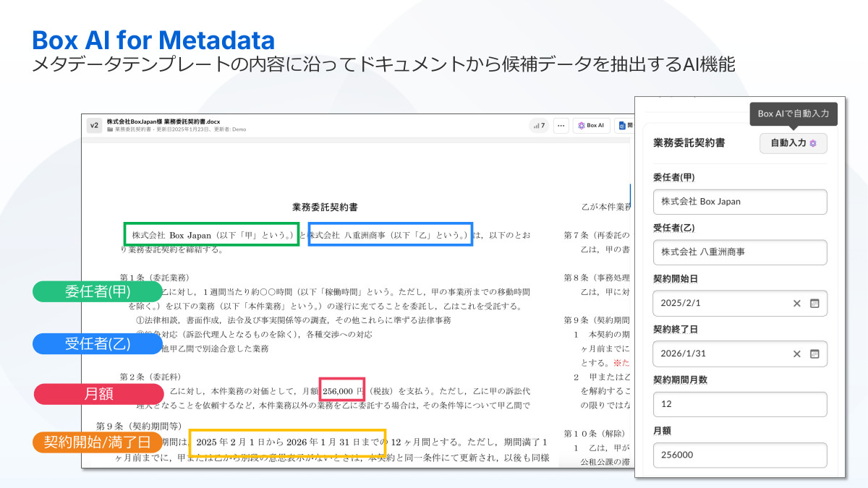The image size is (868, 488).
Task: Click the 256,000 amount in document
Action: (x=338, y=390)
